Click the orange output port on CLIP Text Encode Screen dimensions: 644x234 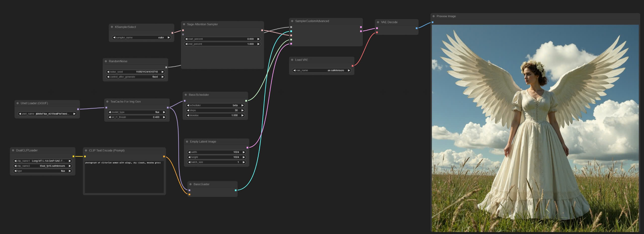click(164, 157)
